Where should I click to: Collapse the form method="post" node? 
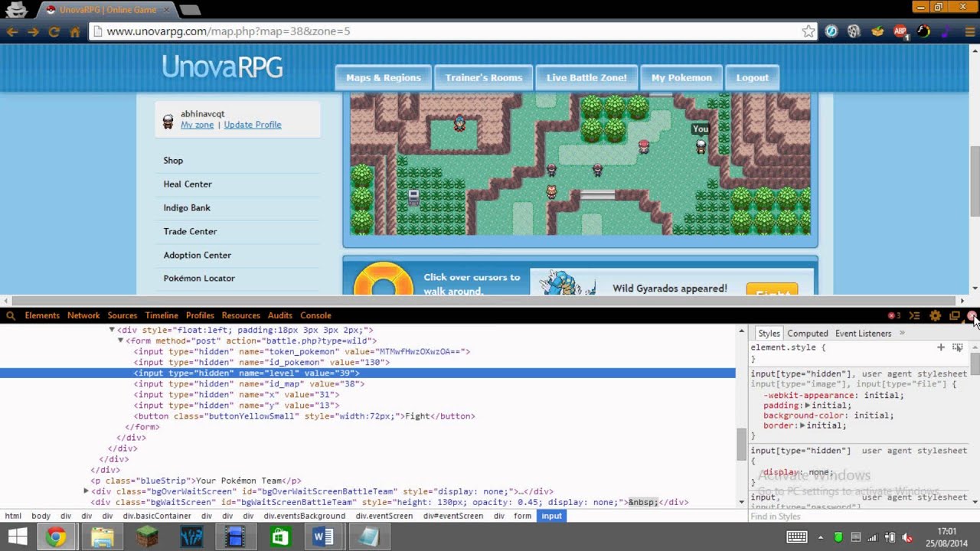pyautogui.click(x=120, y=341)
